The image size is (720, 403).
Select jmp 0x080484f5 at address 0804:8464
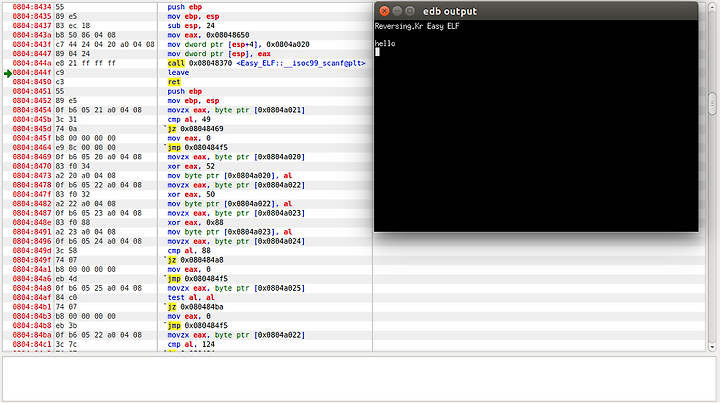[197, 148]
